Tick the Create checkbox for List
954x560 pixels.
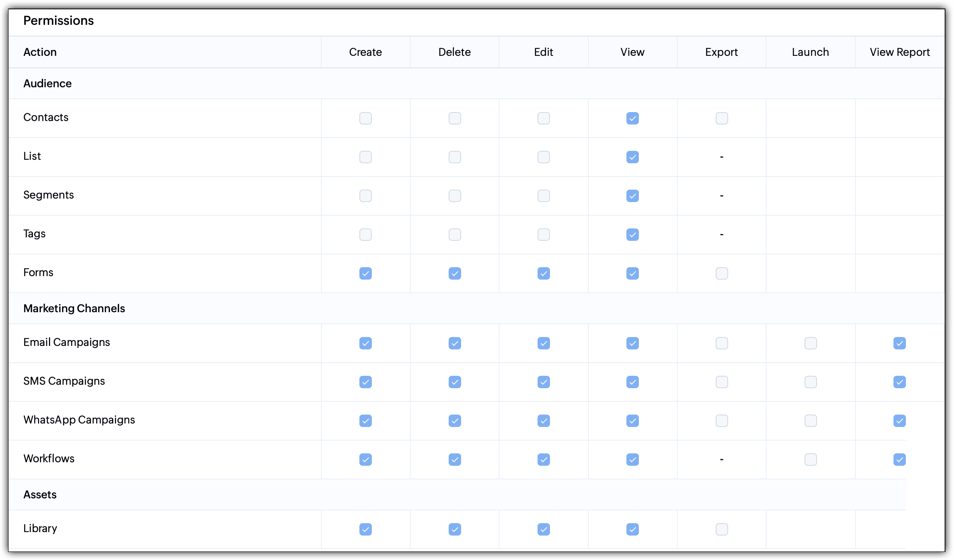[x=365, y=157]
